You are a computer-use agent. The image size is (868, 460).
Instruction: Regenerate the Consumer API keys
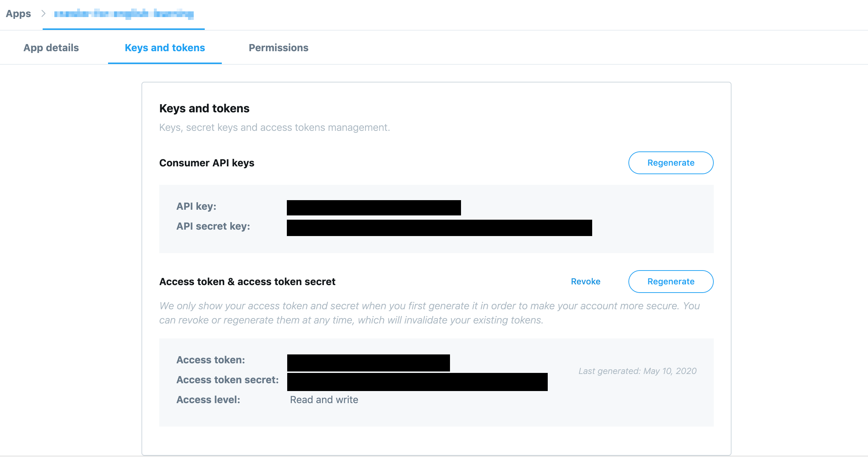670,162
